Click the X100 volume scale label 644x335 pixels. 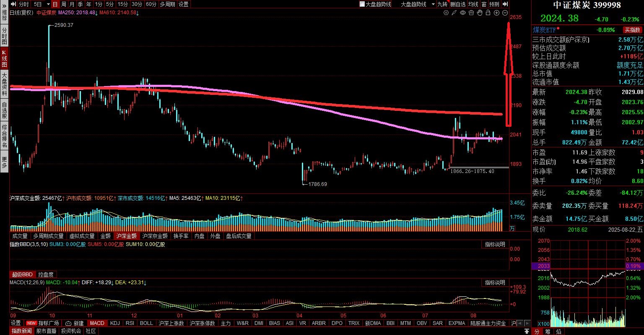(x=543, y=324)
